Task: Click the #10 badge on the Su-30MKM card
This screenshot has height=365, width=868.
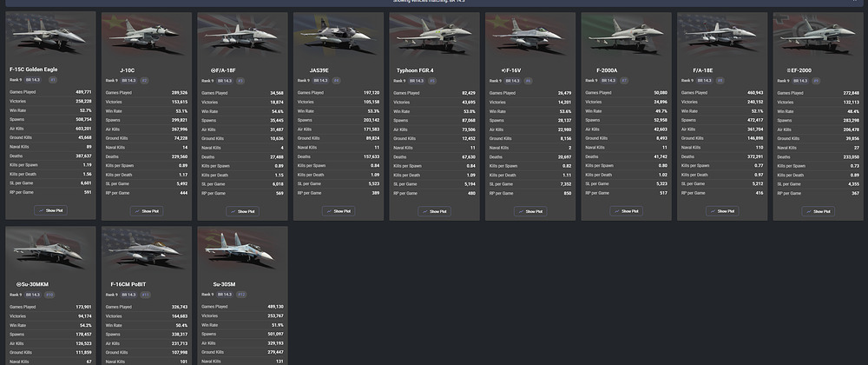Action: pyautogui.click(x=49, y=295)
